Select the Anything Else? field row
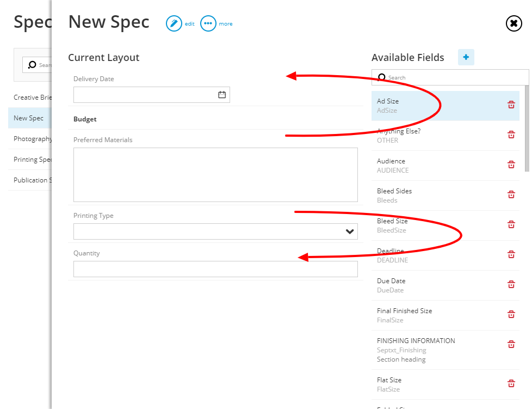This screenshot has width=532, height=409. [446, 136]
